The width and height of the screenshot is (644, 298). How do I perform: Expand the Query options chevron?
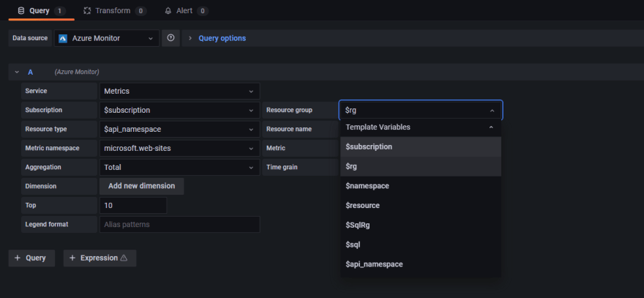[190, 38]
